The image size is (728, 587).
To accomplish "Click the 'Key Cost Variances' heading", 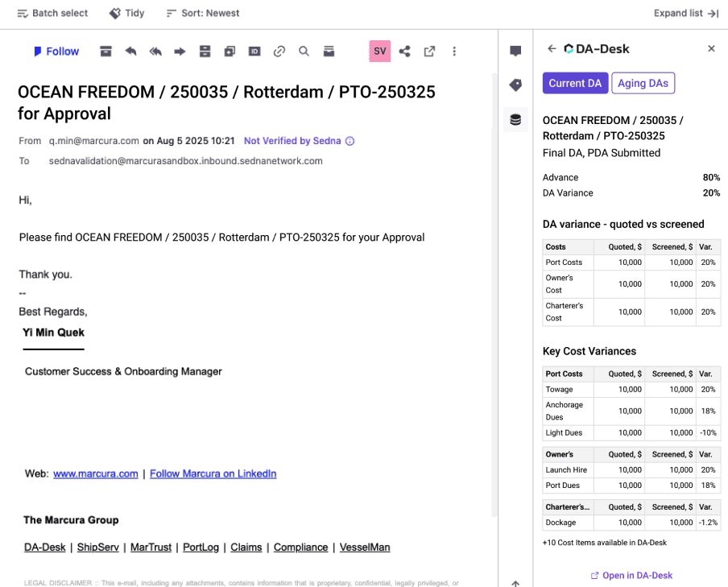I will 589,351.
